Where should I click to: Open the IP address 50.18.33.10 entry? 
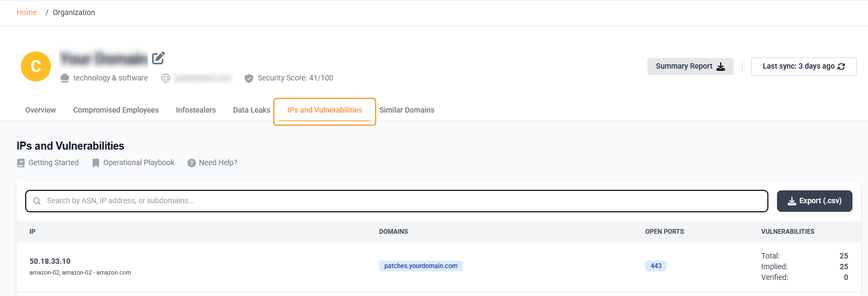50,261
